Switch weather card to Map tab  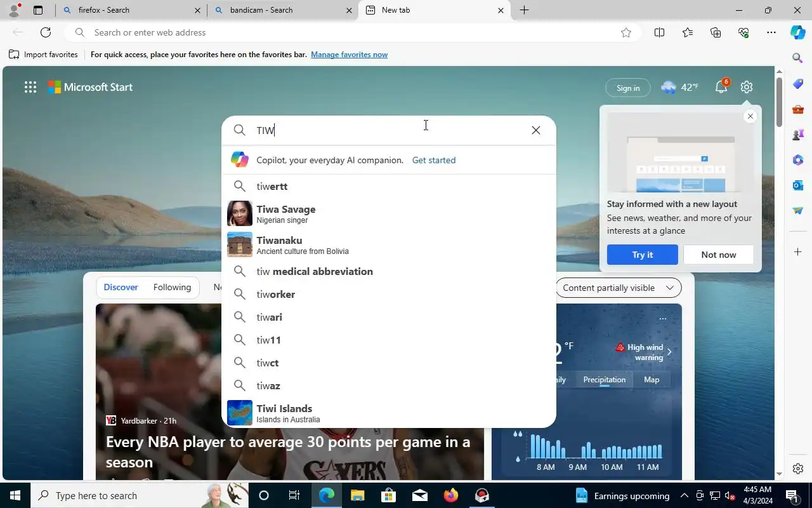pyautogui.click(x=652, y=380)
